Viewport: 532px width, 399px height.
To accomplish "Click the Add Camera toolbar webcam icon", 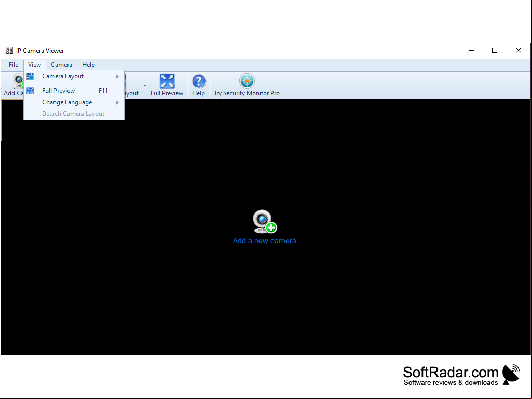I will (x=19, y=81).
